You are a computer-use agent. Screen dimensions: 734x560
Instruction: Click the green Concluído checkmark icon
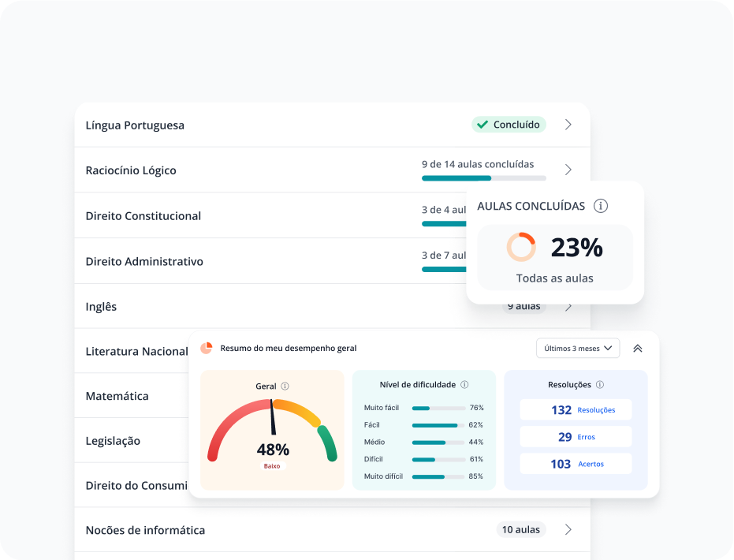(x=483, y=125)
